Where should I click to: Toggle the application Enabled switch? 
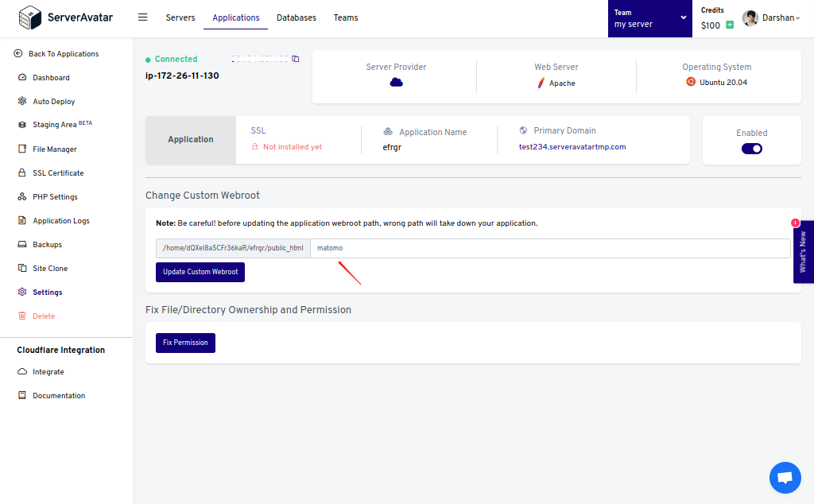point(752,149)
